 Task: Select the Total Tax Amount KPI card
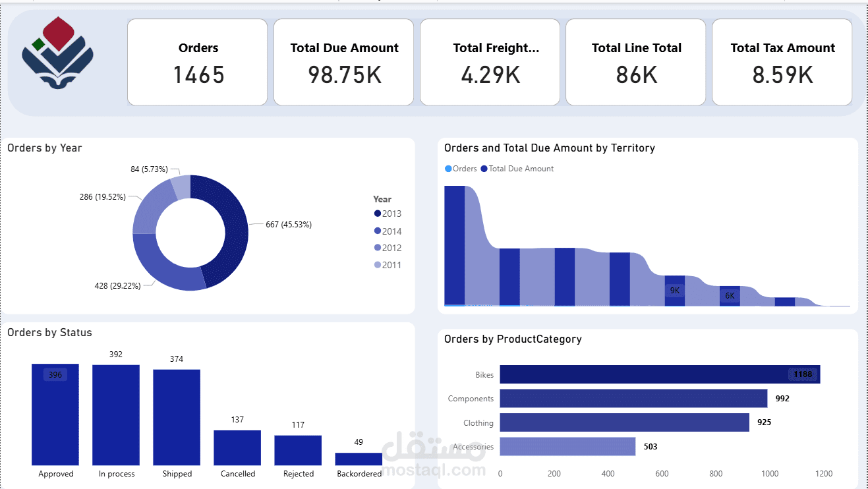[x=782, y=62]
